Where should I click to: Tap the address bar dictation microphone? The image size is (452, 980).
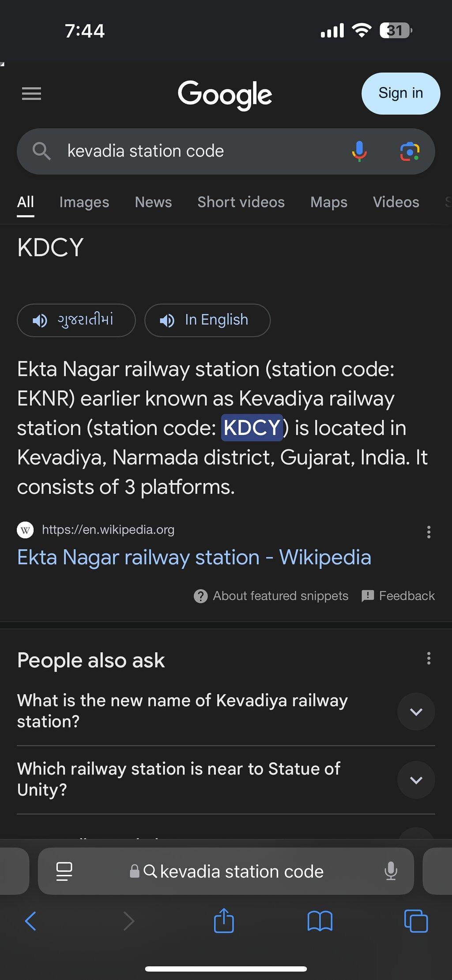(391, 871)
